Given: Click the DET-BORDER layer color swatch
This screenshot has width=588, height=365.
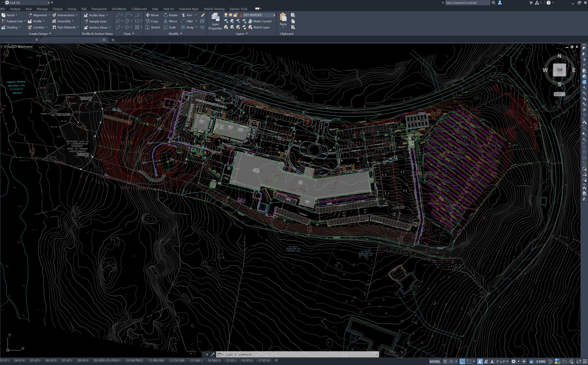Looking at the screenshot, I should (241, 15).
